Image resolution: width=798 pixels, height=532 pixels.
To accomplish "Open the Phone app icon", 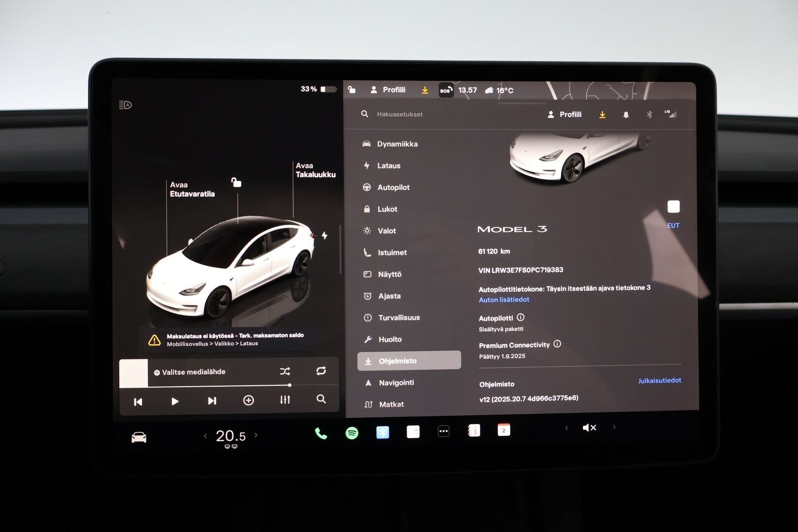I will pos(321,433).
